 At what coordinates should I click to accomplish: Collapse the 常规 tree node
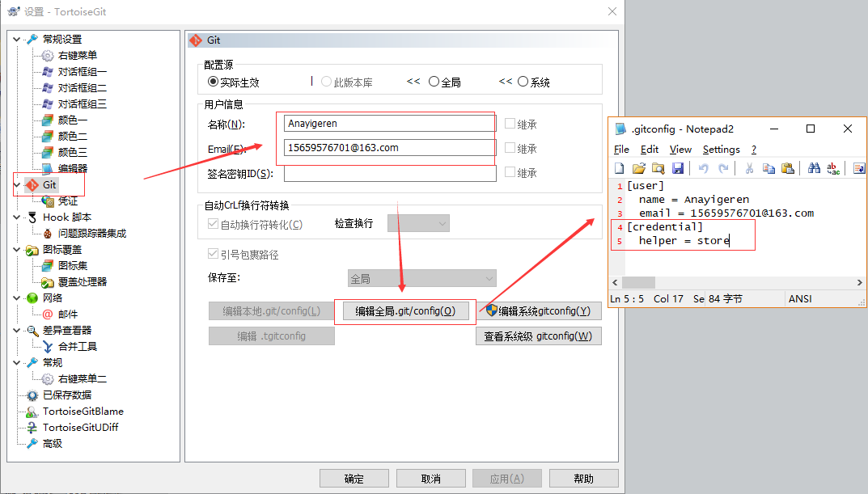(x=17, y=362)
